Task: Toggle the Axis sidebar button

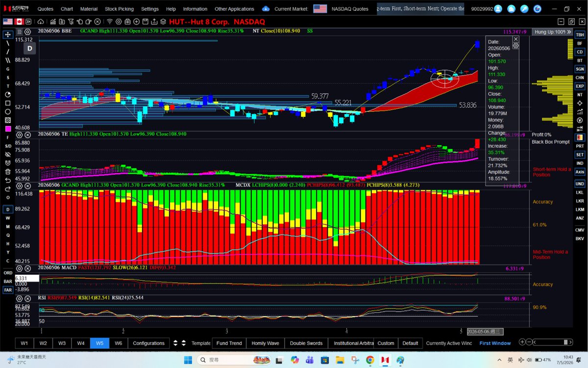Action: [580, 172]
